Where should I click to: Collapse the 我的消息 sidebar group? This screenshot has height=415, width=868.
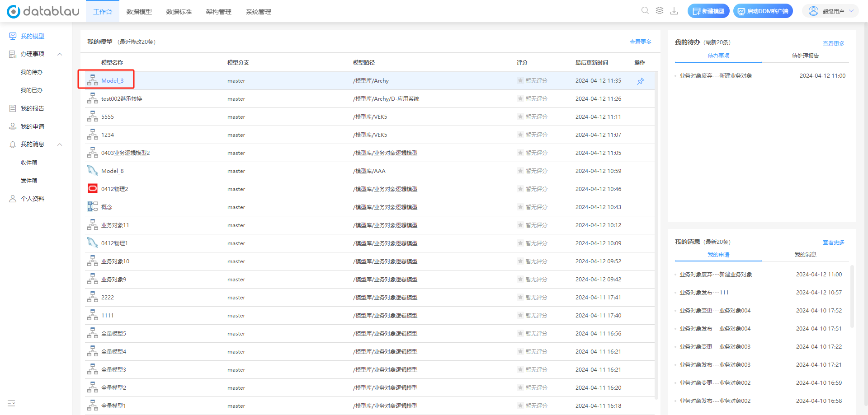click(x=60, y=145)
